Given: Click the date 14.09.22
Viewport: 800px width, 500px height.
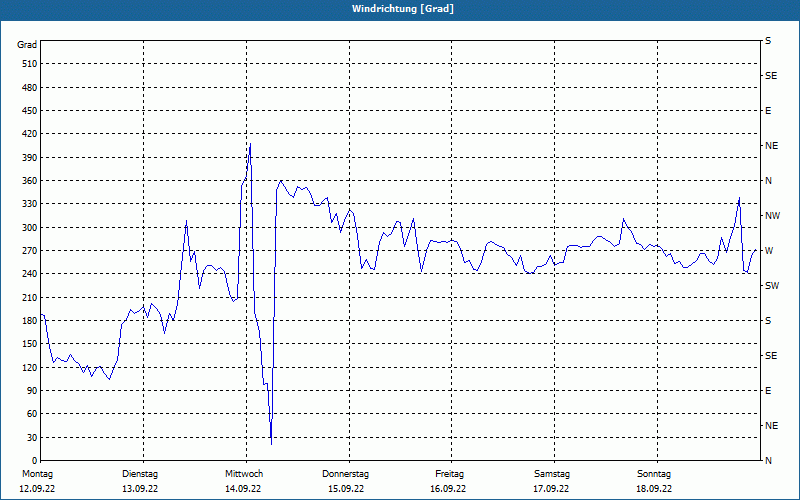Looking at the screenshot, I should click(x=243, y=489).
